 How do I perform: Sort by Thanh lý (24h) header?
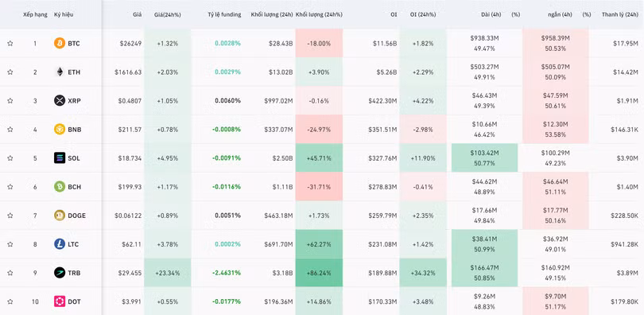(x=620, y=14)
